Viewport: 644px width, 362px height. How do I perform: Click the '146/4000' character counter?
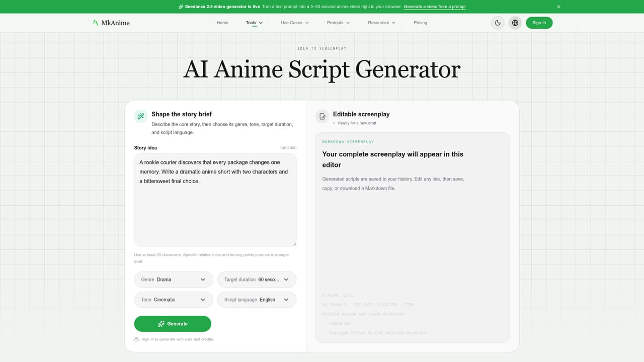point(288,148)
